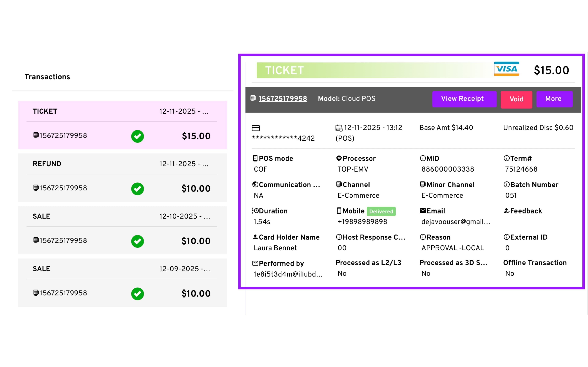Click the Duration clock icon
Image resolution: width=588 pixels, height=367 pixels.
click(255, 211)
